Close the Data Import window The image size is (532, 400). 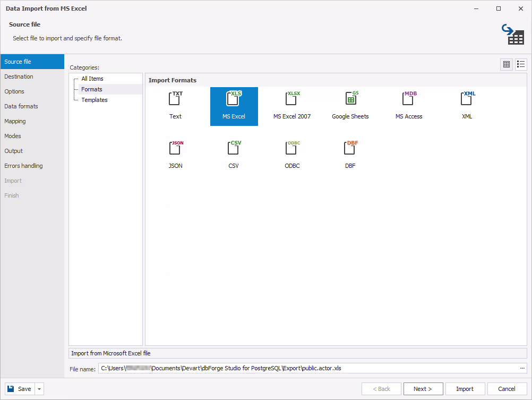pos(521,8)
